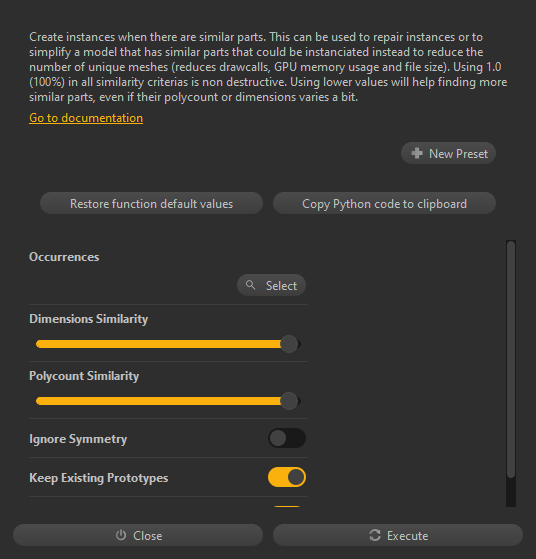Click the dark scrollbar track below the thumb
The image size is (536, 559).
[x=511, y=492]
